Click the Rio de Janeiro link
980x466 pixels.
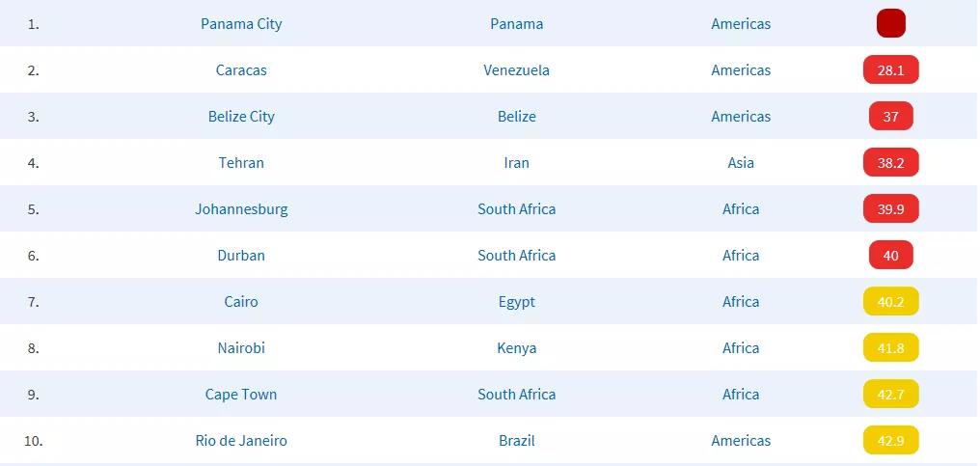[x=241, y=441]
